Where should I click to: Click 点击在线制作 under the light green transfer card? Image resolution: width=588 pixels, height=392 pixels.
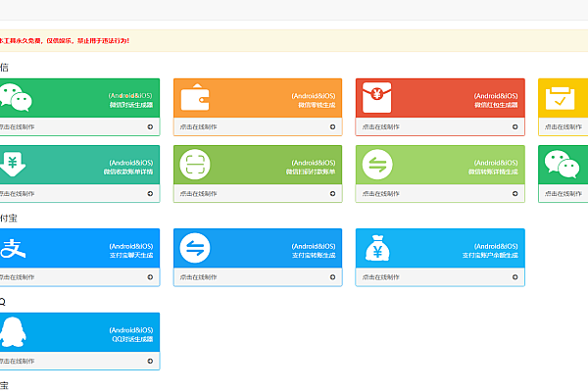[381, 194]
